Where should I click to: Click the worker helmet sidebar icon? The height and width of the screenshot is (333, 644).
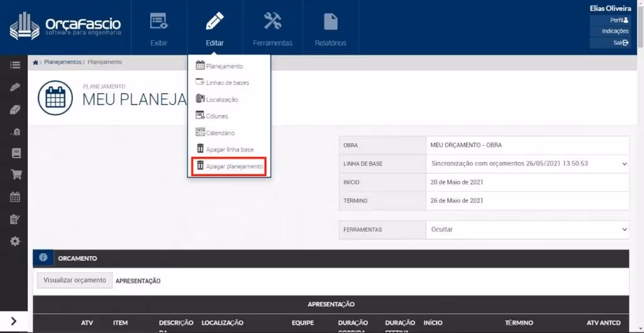point(15,132)
